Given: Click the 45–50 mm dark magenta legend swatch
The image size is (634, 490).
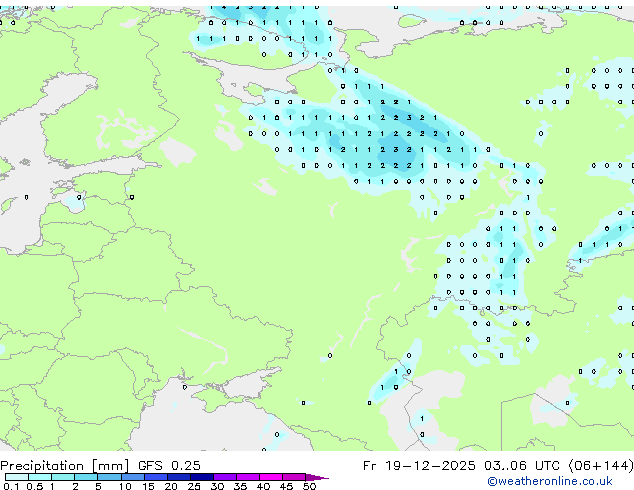Looking at the screenshot, I should pos(294,477).
